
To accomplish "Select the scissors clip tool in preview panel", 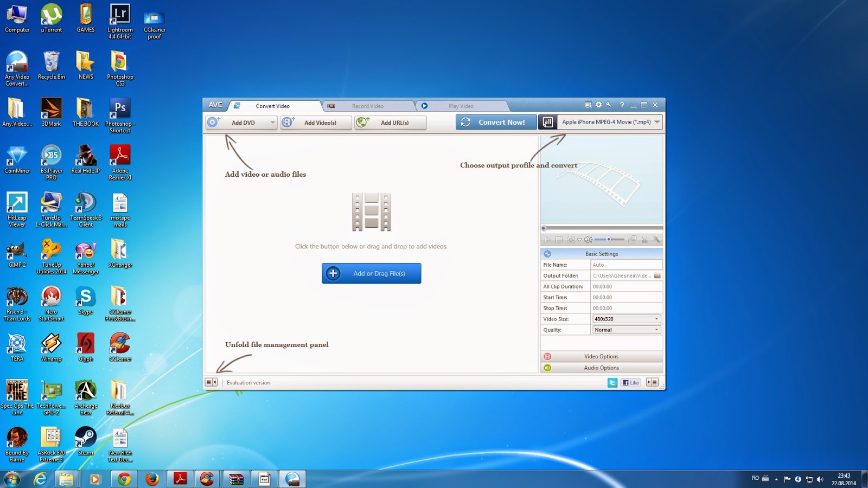I will click(x=644, y=239).
